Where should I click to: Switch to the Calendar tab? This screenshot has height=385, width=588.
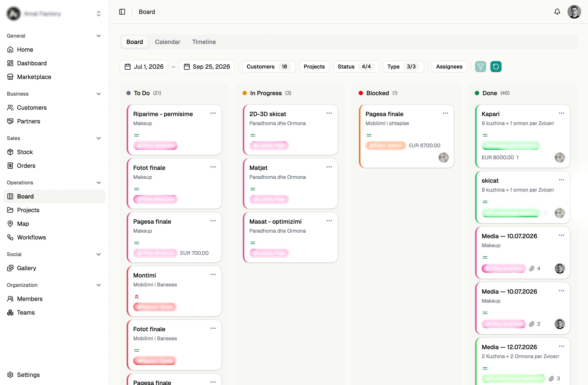pos(168,42)
